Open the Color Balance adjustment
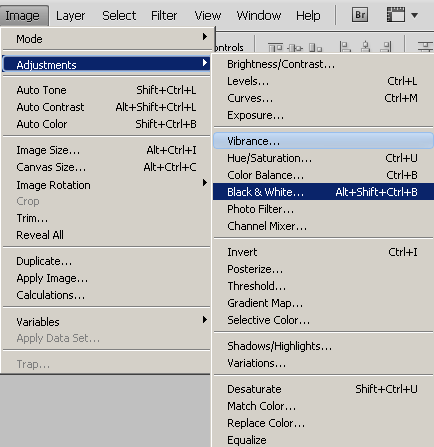Image resolution: width=434 pixels, height=447 pixels. pos(323,175)
